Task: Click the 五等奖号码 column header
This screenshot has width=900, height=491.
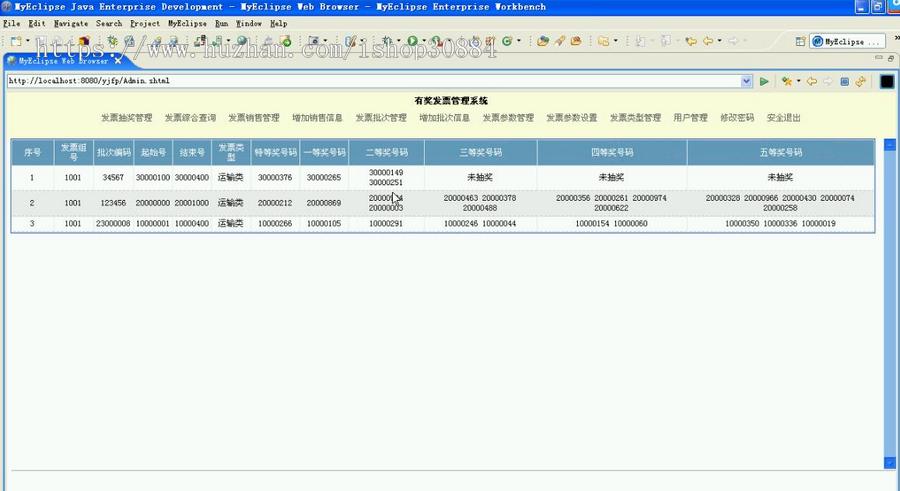Action: point(781,152)
